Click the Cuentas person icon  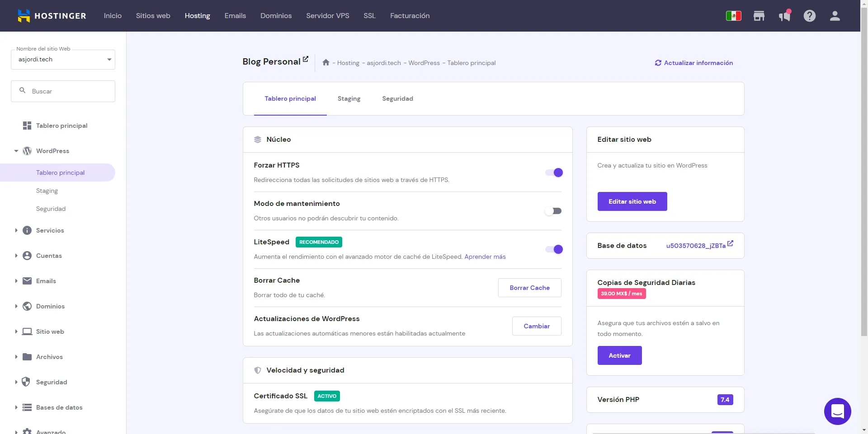(x=27, y=256)
